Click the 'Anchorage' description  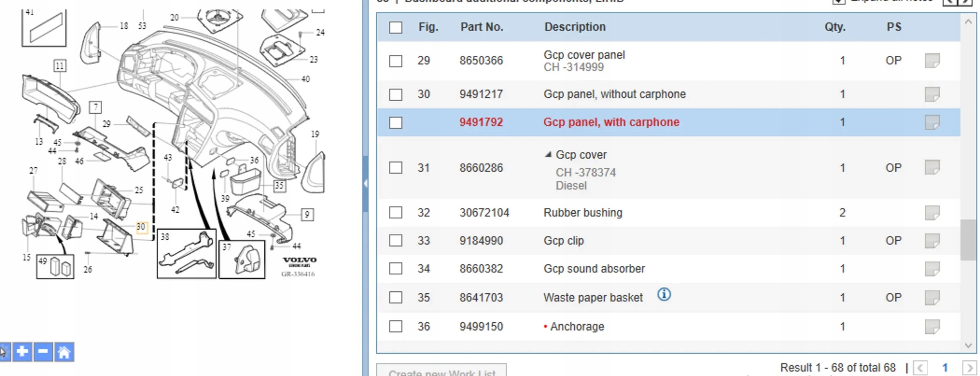point(577,327)
